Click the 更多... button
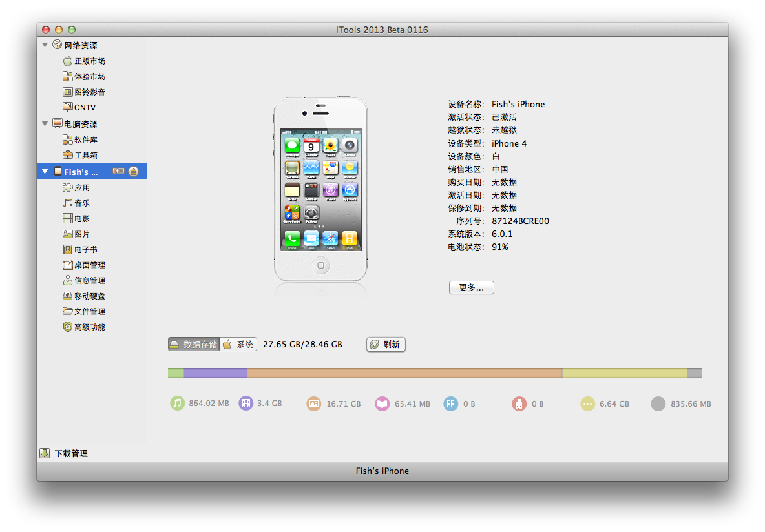The image size is (765, 532). pyautogui.click(x=471, y=288)
